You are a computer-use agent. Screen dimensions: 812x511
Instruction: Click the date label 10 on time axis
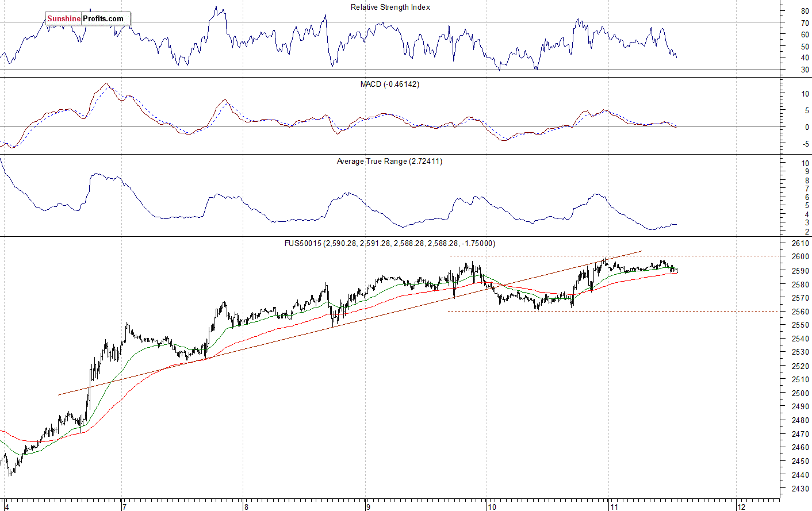(x=492, y=507)
